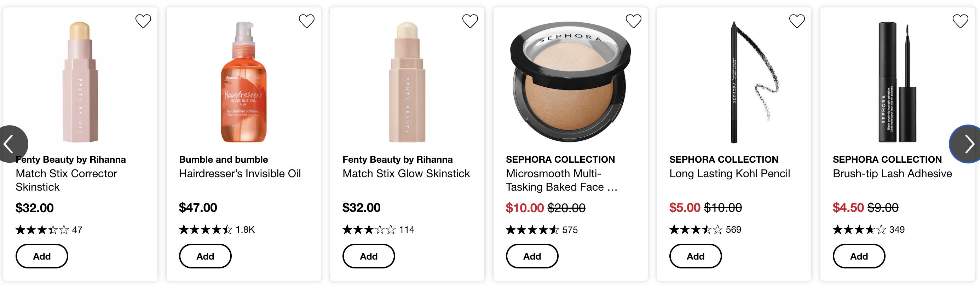The width and height of the screenshot is (980, 290).
Task: Add Long Lasting Kohl Pencil to basket
Action: pos(696,256)
